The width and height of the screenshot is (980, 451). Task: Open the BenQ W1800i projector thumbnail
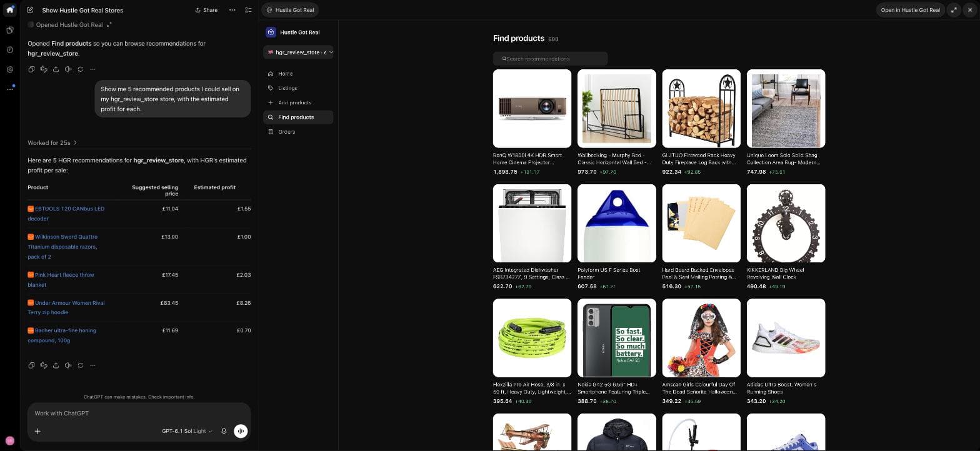532,108
